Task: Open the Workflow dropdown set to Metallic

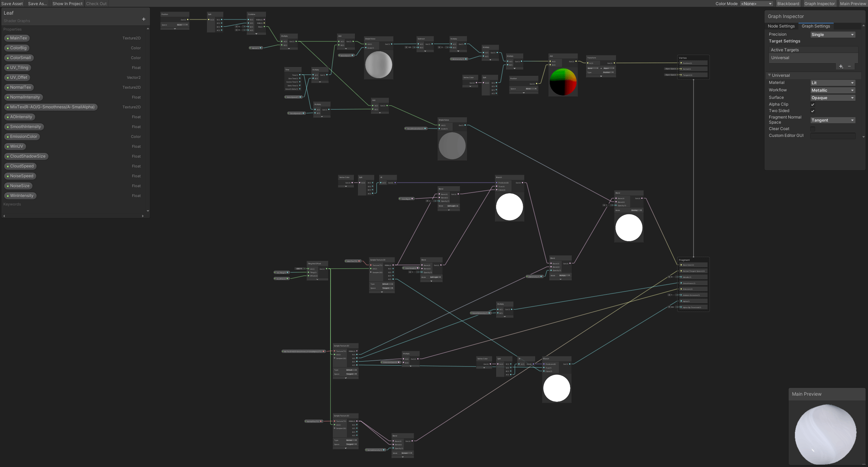Action: [x=833, y=90]
